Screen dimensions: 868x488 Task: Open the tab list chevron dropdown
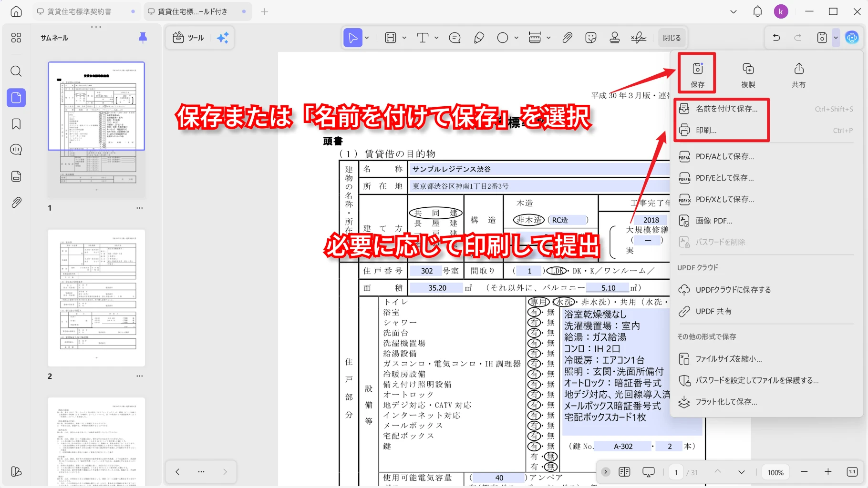[x=734, y=11]
